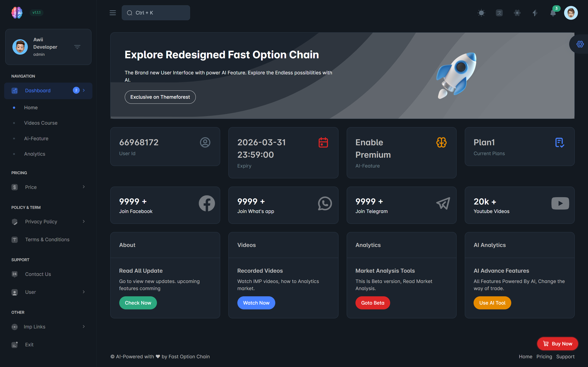
Task: Expand the Price menu chevron
Action: pos(84,187)
